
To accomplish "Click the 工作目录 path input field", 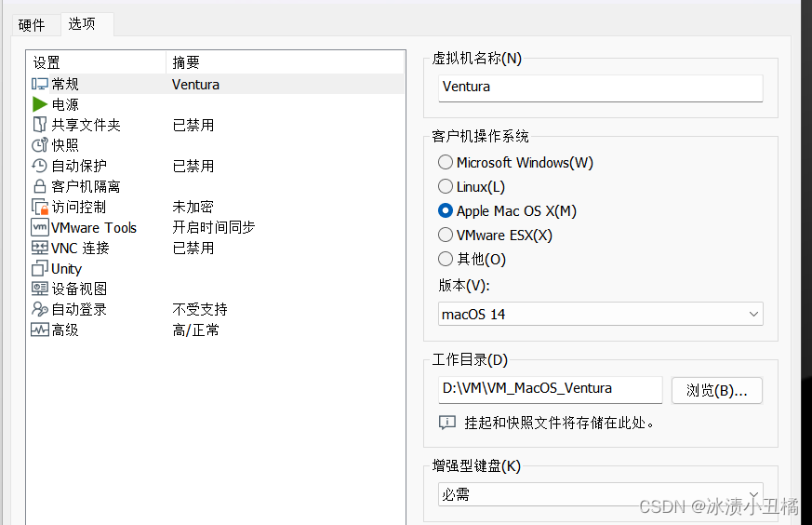I will tap(551, 389).
